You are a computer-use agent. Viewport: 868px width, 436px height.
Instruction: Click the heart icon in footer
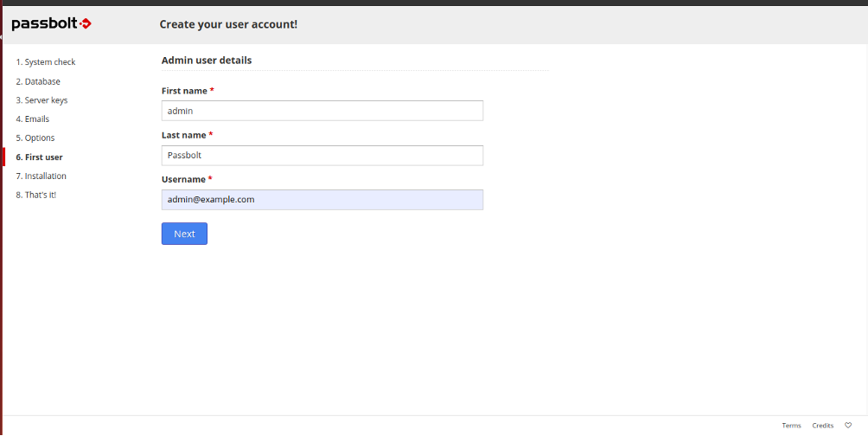pos(847,426)
